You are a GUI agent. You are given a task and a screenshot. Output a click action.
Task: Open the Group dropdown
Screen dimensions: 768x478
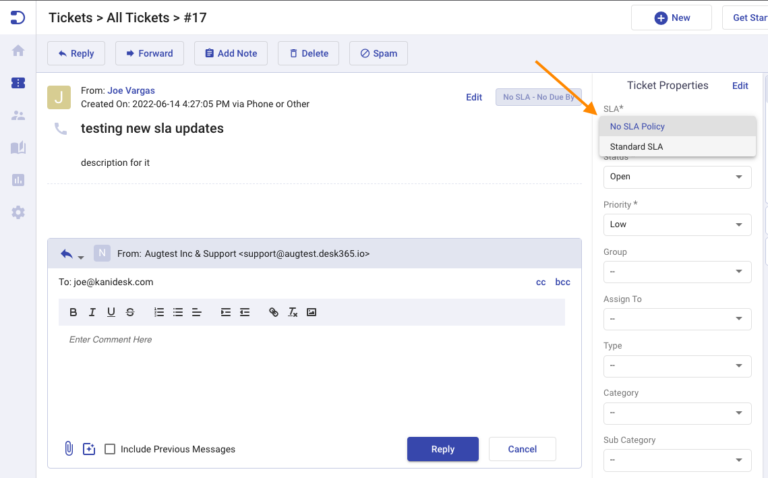tap(677, 272)
